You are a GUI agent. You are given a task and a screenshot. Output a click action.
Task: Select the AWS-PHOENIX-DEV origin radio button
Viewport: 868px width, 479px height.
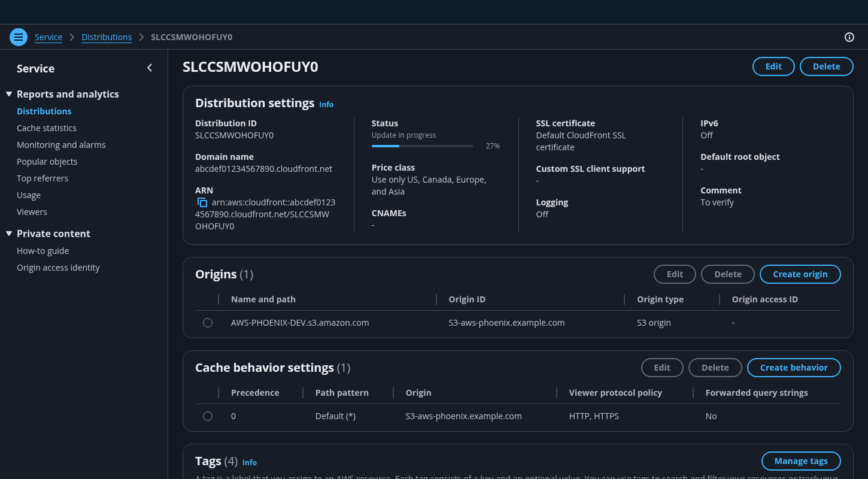click(208, 323)
